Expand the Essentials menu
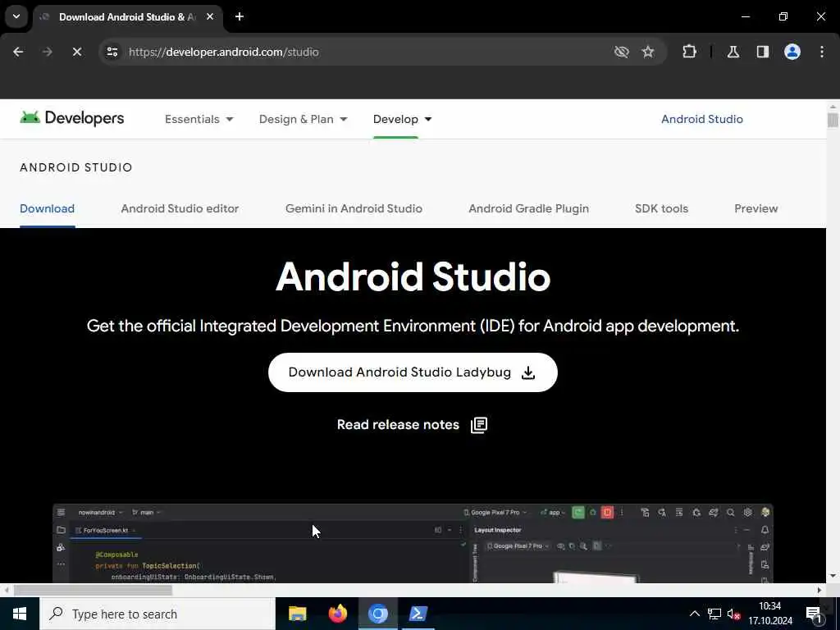Viewport: 840px width, 630px height. coord(199,119)
